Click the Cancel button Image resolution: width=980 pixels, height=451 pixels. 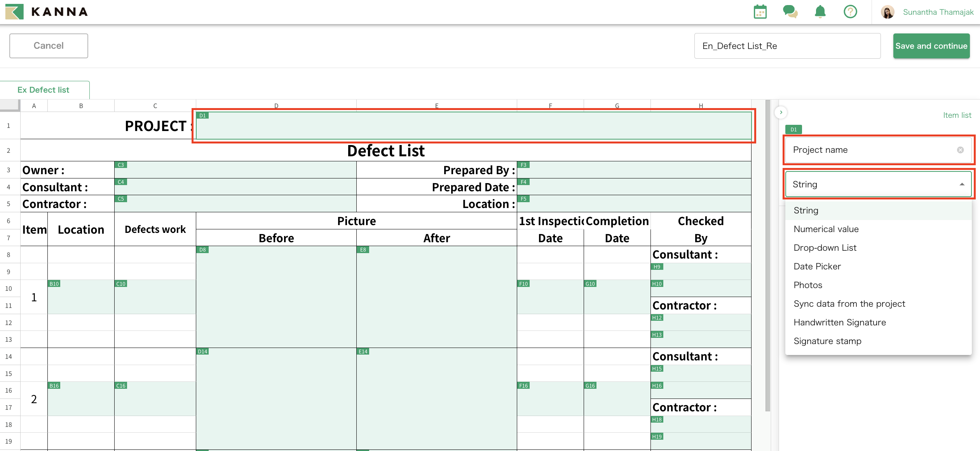tap(48, 45)
